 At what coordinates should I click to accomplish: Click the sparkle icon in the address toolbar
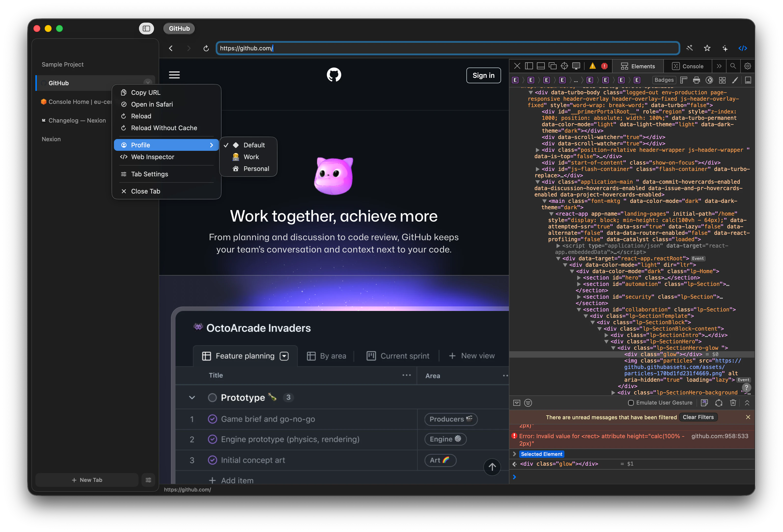(x=725, y=48)
